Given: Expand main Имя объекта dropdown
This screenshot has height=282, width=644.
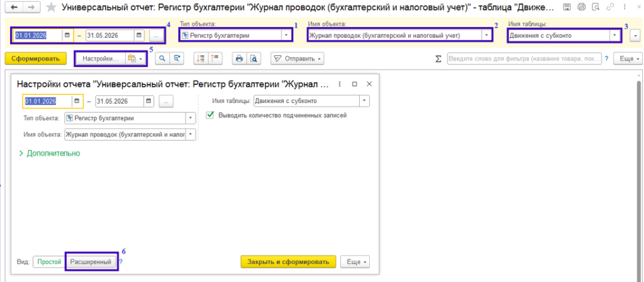Looking at the screenshot, I should pyautogui.click(x=487, y=36).
